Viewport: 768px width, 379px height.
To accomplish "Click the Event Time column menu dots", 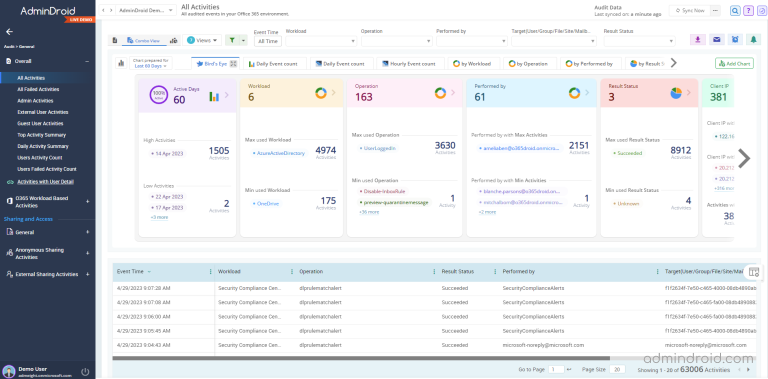I will (211, 271).
